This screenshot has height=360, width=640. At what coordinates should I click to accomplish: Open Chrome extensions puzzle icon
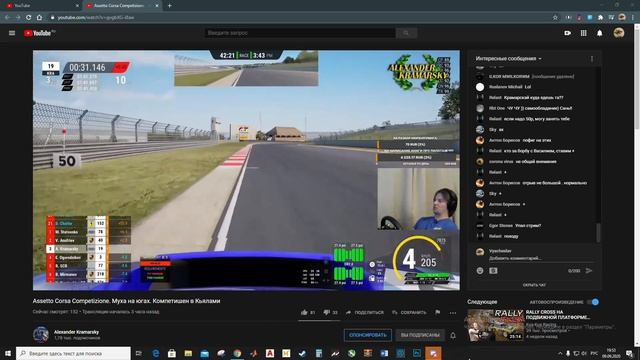(600, 18)
